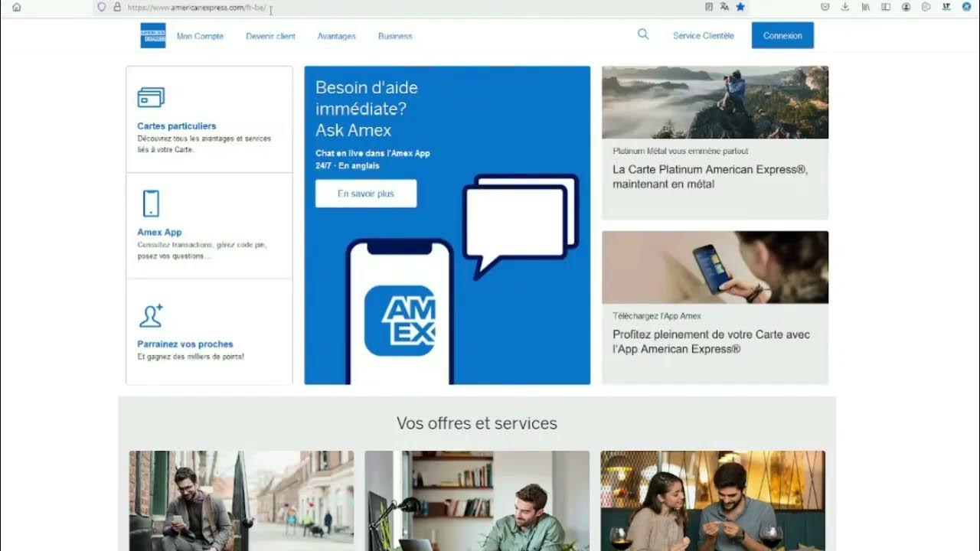Click the padlock site security icon
Viewport: 980px width, 551px height.
(117, 7)
